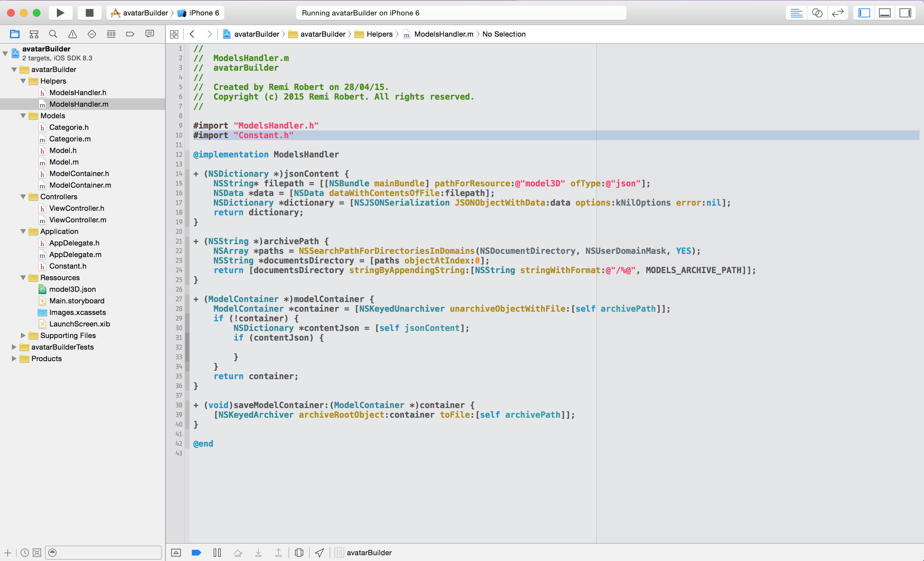
Task: Toggle the breakpoints activation button
Action: click(x=196, y=552)
